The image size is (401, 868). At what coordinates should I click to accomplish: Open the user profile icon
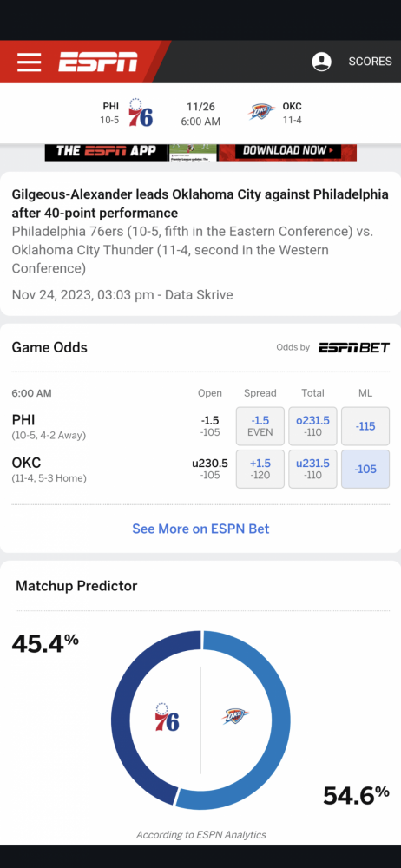pyautogui.click(x=322, y=62)
